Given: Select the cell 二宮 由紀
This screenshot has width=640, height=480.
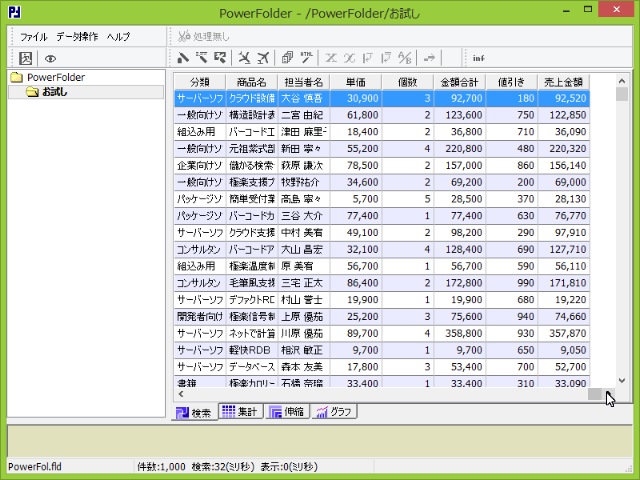Looking at the screenshot, I should [304, 115].
